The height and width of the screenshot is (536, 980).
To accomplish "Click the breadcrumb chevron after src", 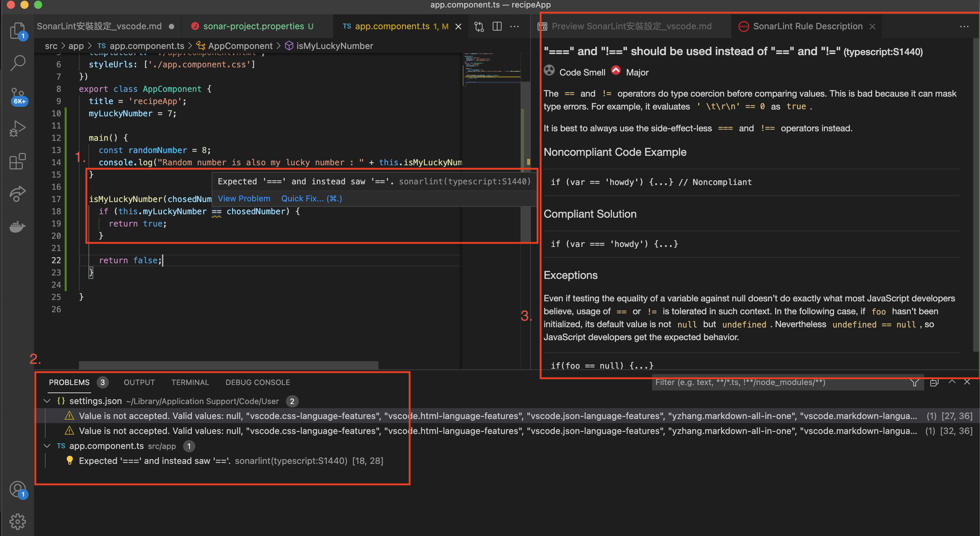I will pyautogui.click(x=63, y=46).
